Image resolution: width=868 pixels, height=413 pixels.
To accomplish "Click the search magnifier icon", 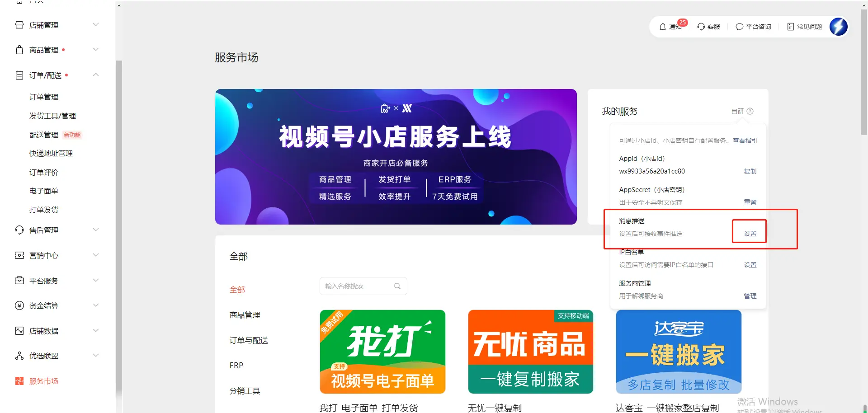I will pos(397,286).
